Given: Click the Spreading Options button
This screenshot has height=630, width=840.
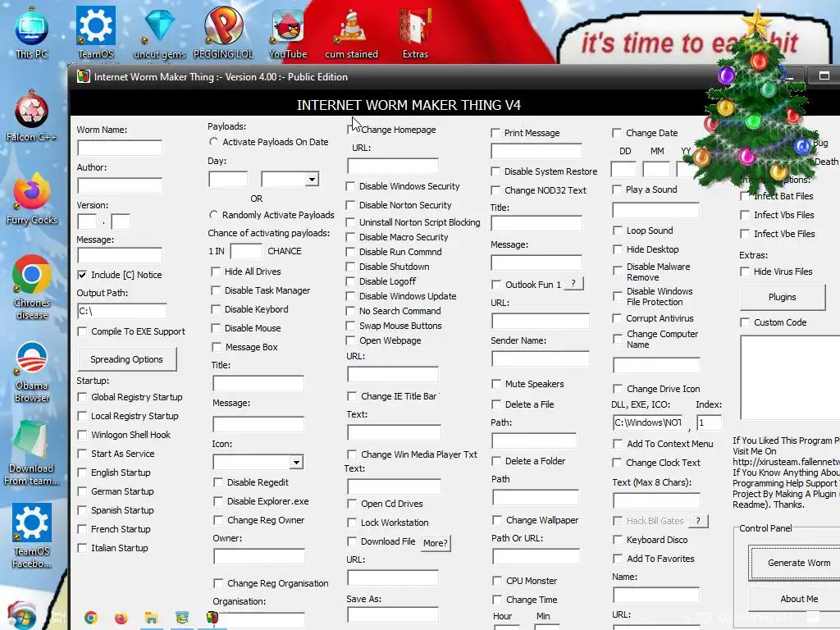Looking at the screenshot, I should pyautogui.click(x=127, y=359).
